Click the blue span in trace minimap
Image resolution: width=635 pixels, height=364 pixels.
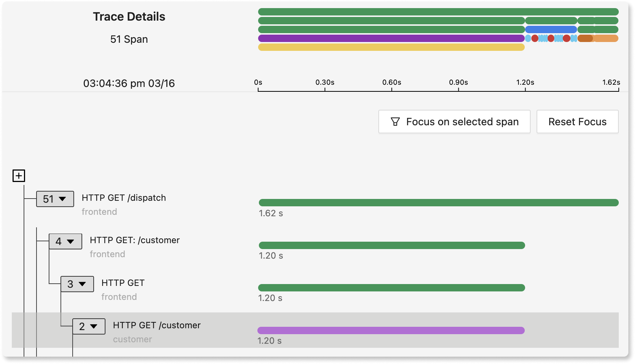[x=551, y=29]
